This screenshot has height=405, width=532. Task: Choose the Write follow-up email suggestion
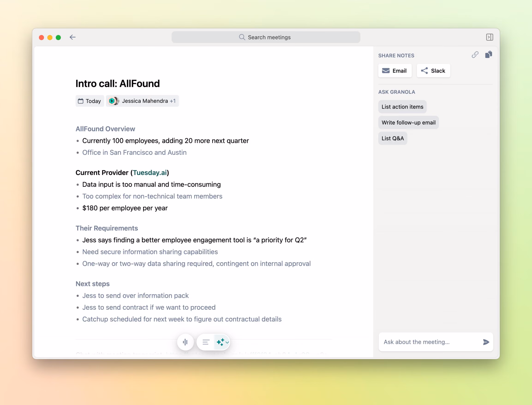pos(408,122)
